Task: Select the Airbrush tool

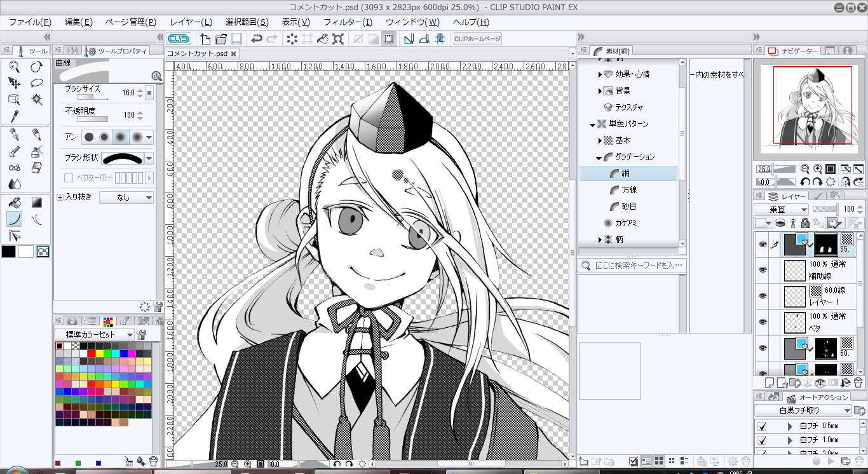Action: tap(37, 151)
